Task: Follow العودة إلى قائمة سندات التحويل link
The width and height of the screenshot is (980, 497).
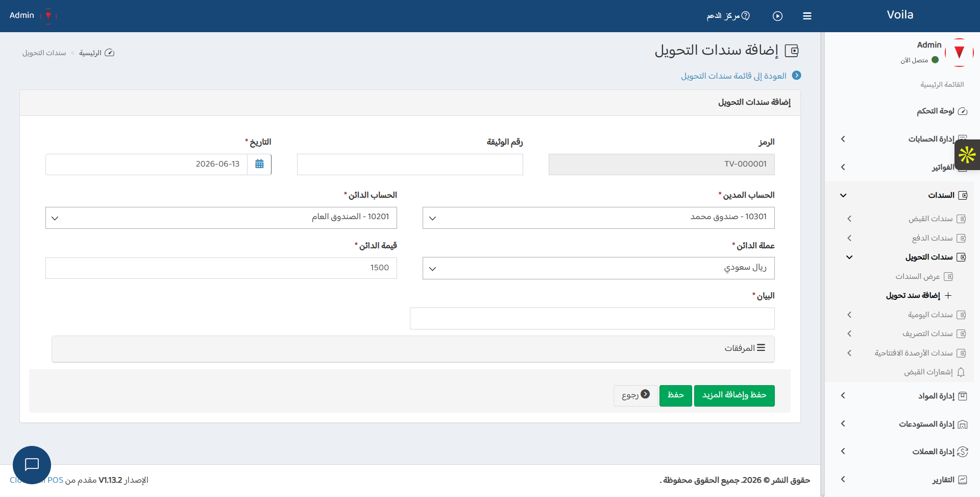Action: [x=733, y=76]
